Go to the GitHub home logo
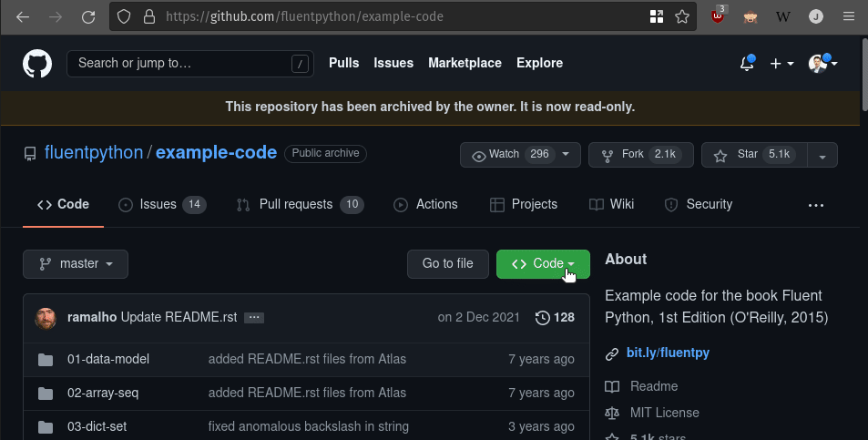868x440 pixels. coord(37,64)
